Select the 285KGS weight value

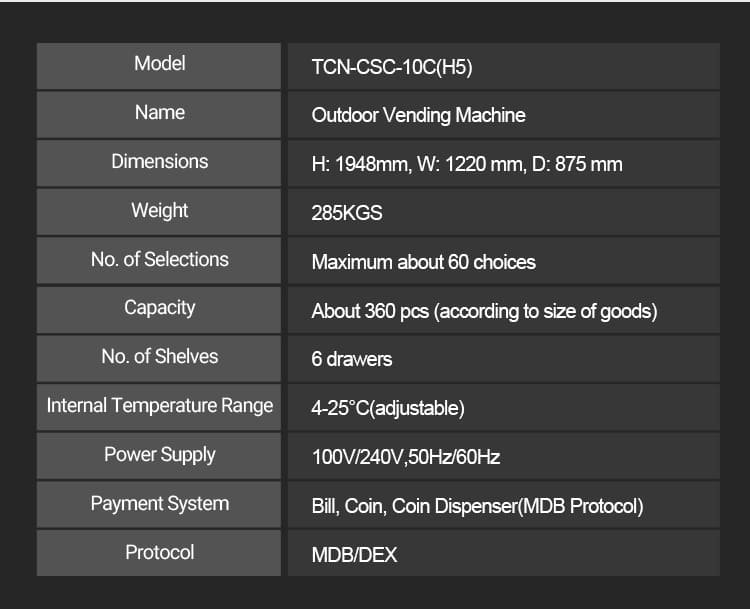click(x=346, y=213)
